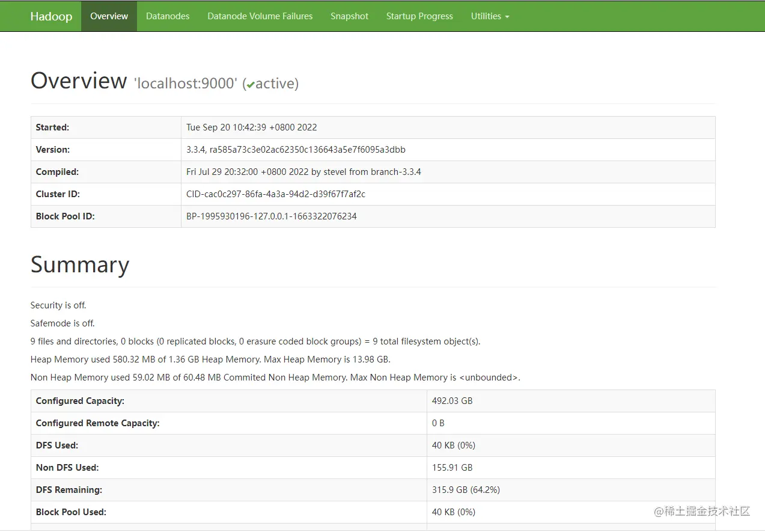The image size is (765, 532).
Task: Click the 'Security is off.' text
Action: coord(58,305)
